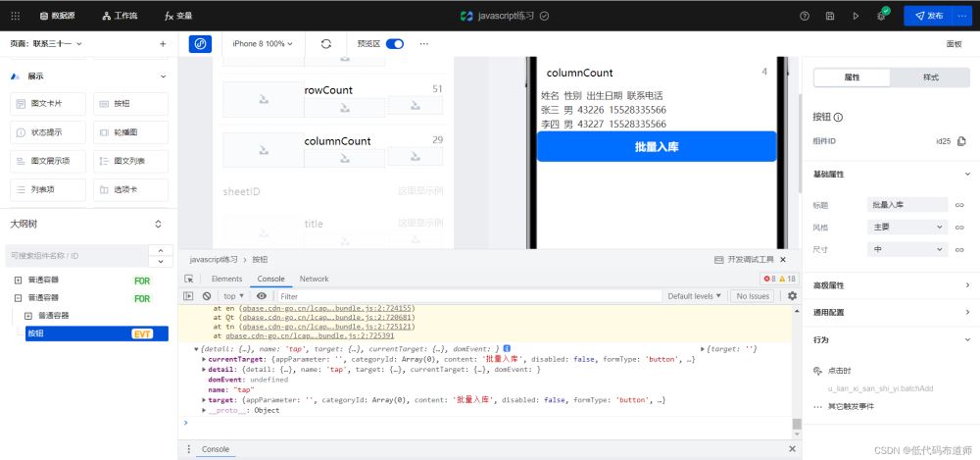980x460 pixels.
Task: Open 工作流 in the top bar
Action: coord(120,16)
